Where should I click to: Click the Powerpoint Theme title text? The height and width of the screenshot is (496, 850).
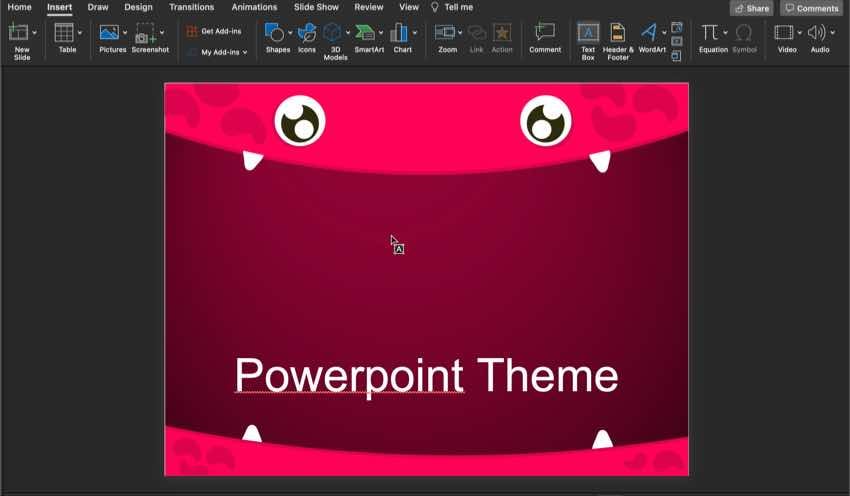[426, 376]
